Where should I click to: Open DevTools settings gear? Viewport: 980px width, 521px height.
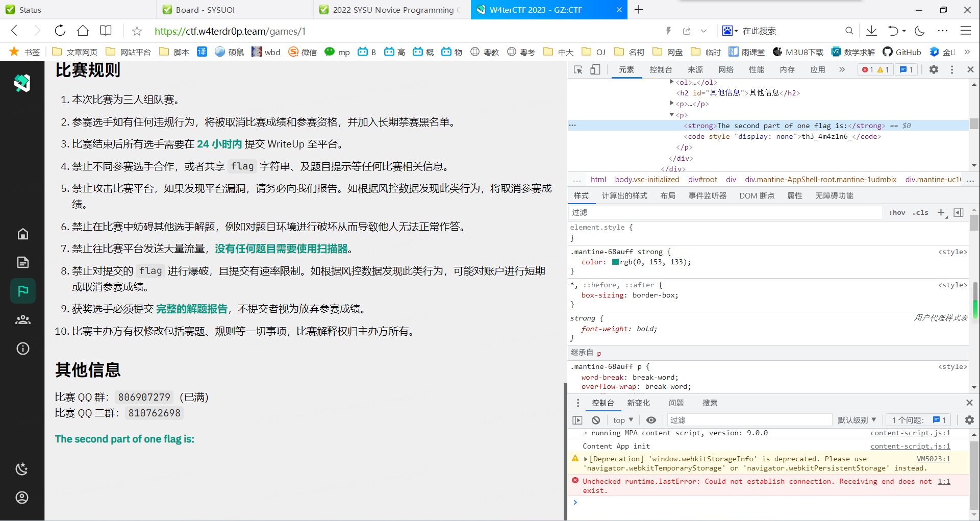(x=934, y=70)
